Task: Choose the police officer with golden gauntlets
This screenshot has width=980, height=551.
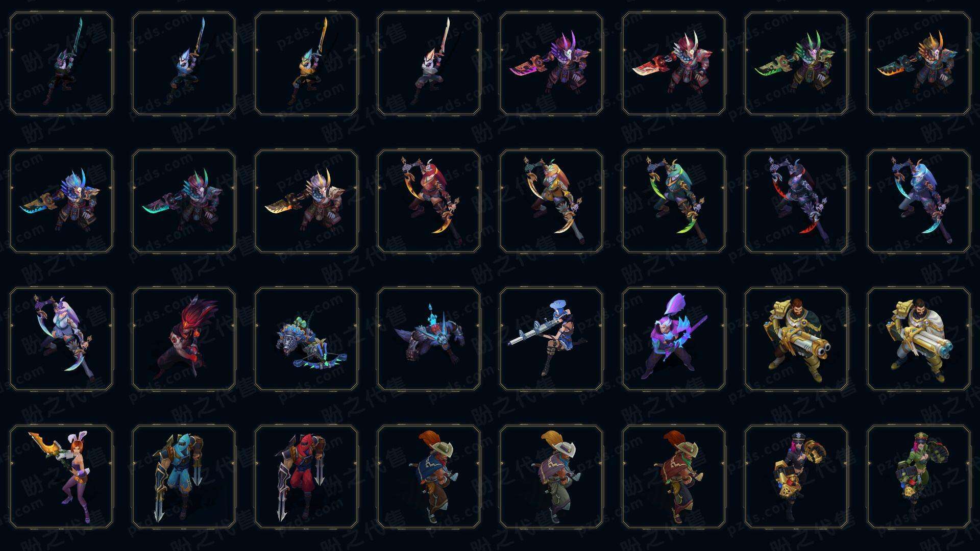Action: click(796, 477)
